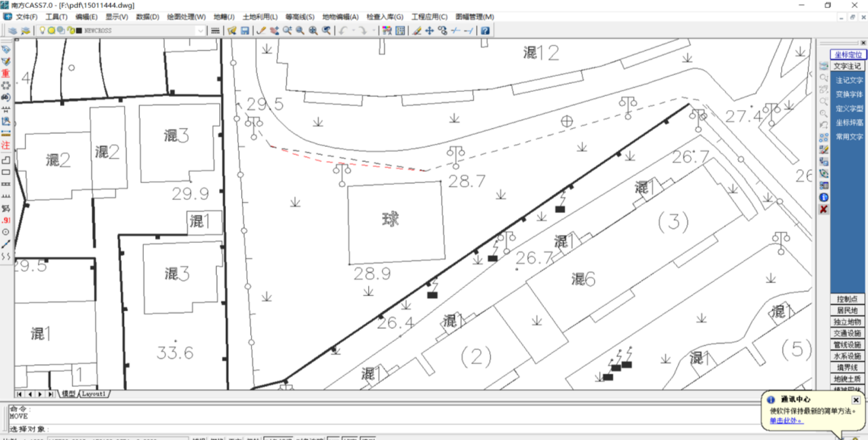Open the 绘图处理(W) menu
This screenshot has height=440, width=868.
tap(186, 16)
